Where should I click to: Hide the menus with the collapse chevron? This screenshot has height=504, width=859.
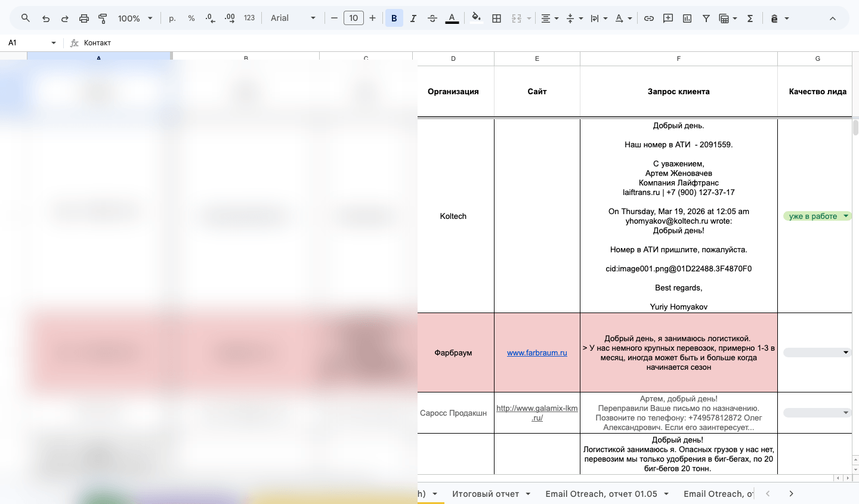pyautogui.click(x=833, y=18)
